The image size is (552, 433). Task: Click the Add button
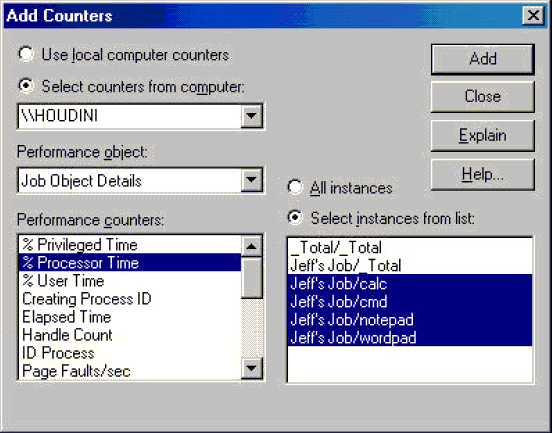(x=483, y=59)
